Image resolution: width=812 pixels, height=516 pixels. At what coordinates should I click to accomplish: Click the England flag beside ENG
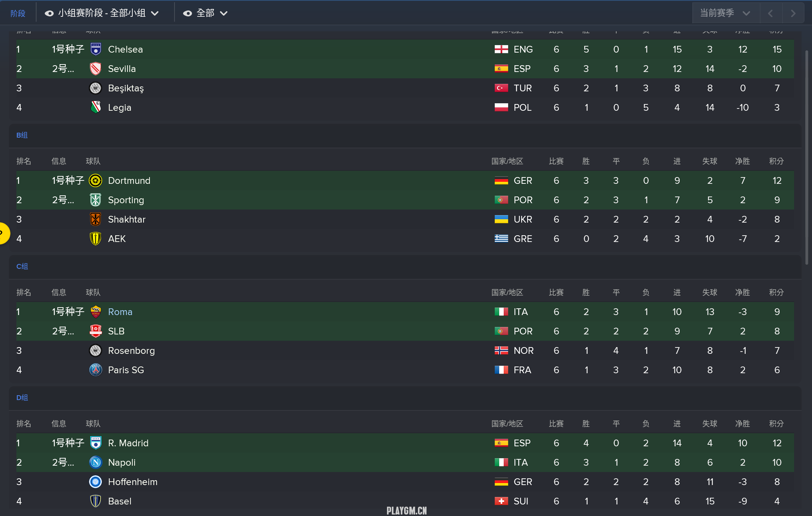click(501, 49)
